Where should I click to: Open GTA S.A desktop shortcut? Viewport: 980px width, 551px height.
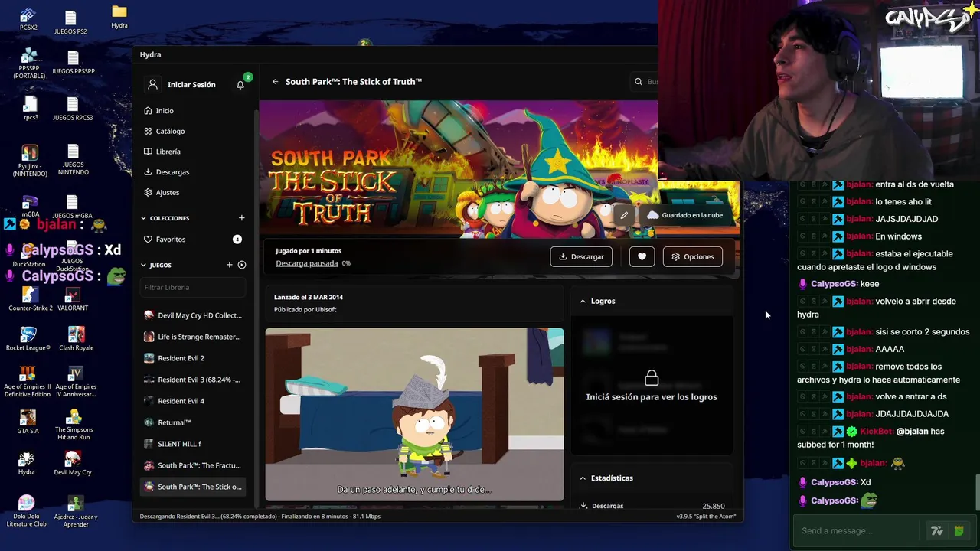click(x=28, y=422)
